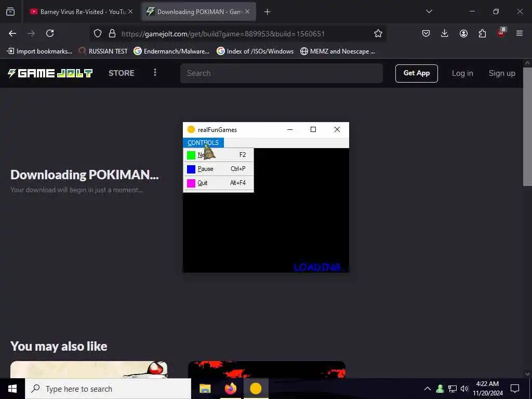
Task: Focus the Game Jolt Search field
Action: click(x=281, y=73)
